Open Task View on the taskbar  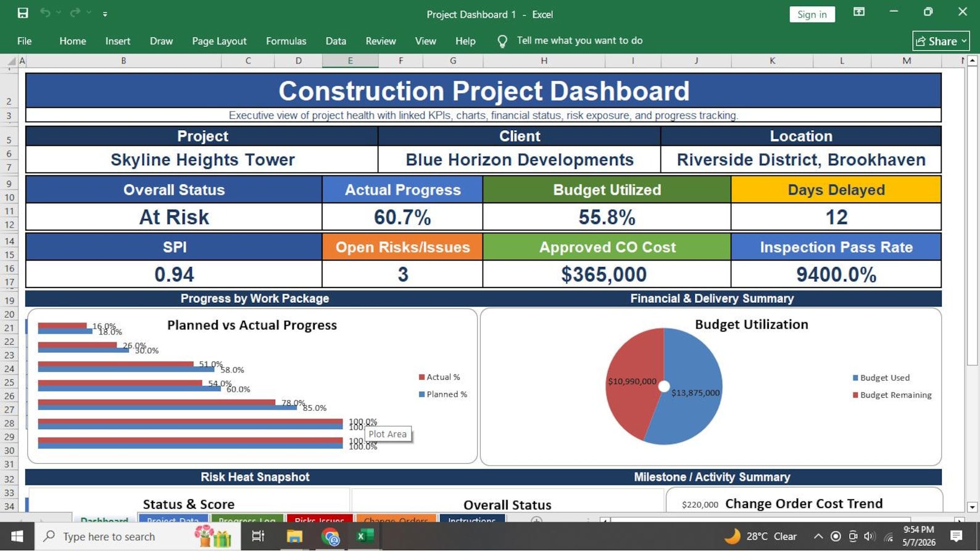click(x=258, y=537)
